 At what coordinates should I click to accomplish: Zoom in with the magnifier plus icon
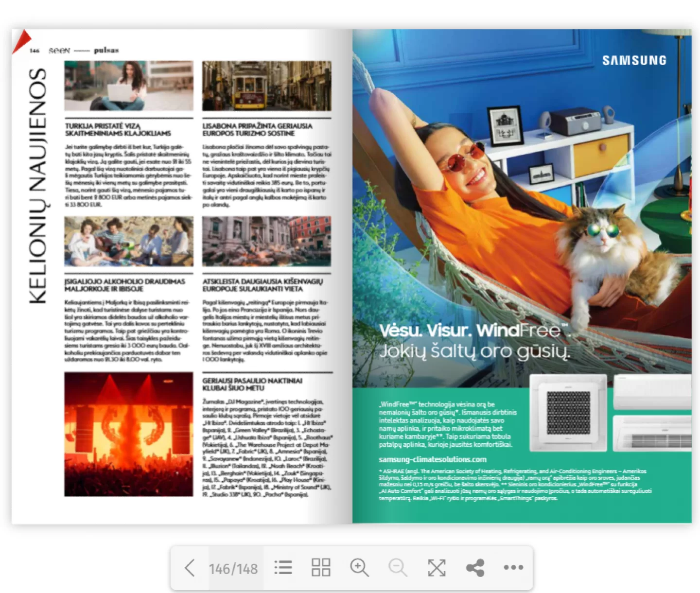click(359, 568)
